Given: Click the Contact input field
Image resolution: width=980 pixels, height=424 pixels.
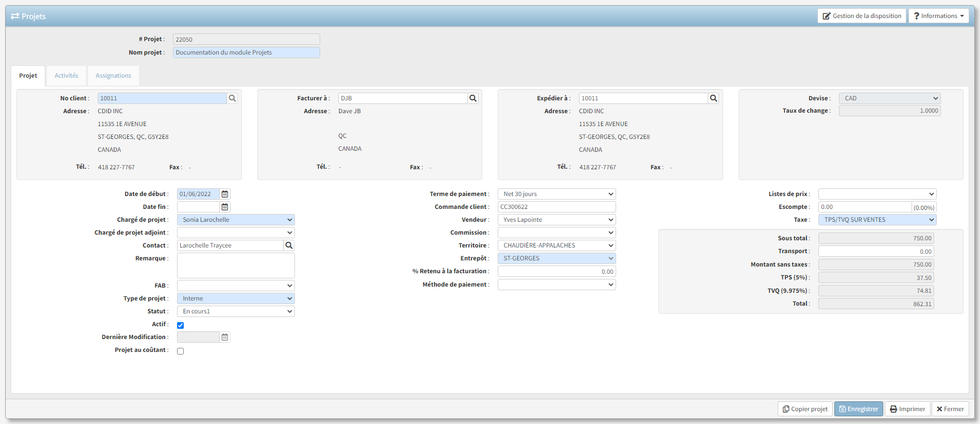Looking at the screenshot, I should [230, 245].
